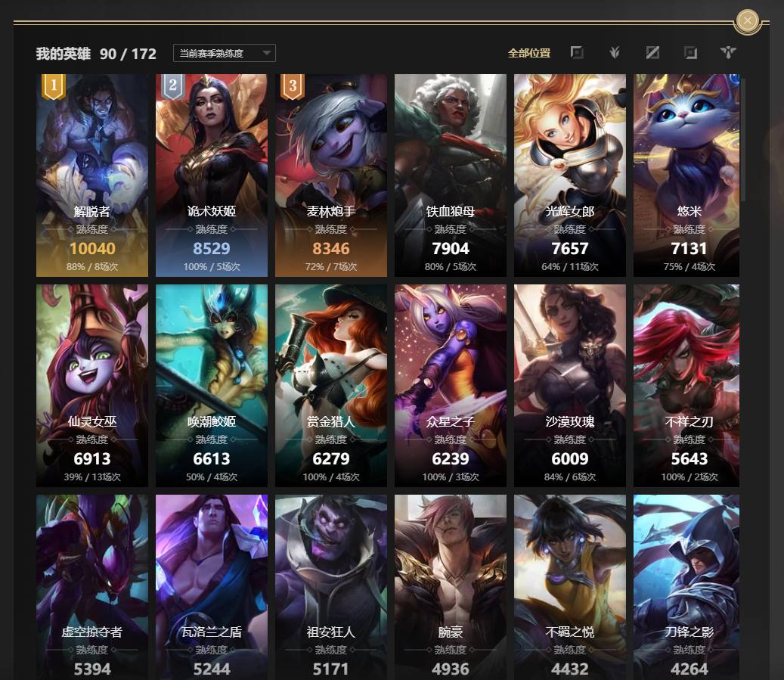Open rank 1 champion 解脱者 card
This screenshot has width=784, height=680.
point(92,175)
